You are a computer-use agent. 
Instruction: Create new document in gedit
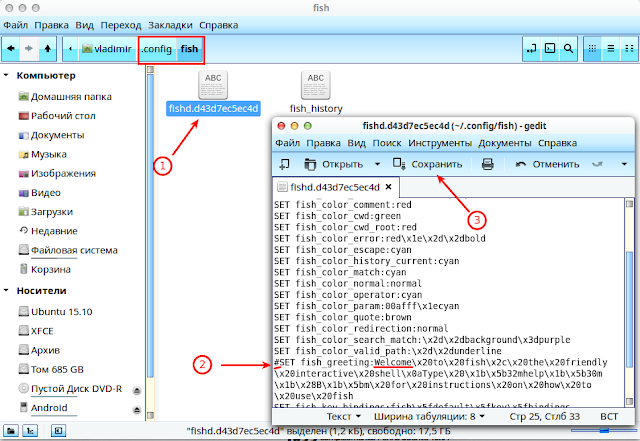[284, 164]
